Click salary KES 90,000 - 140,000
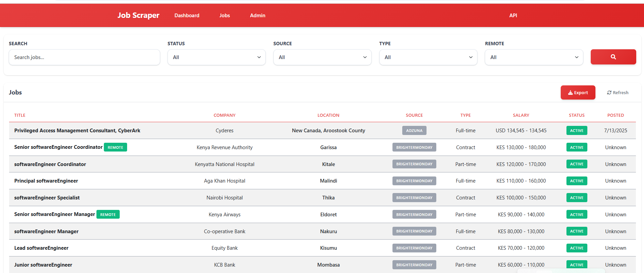Screen dimensions: 644x273 [521, 215]
